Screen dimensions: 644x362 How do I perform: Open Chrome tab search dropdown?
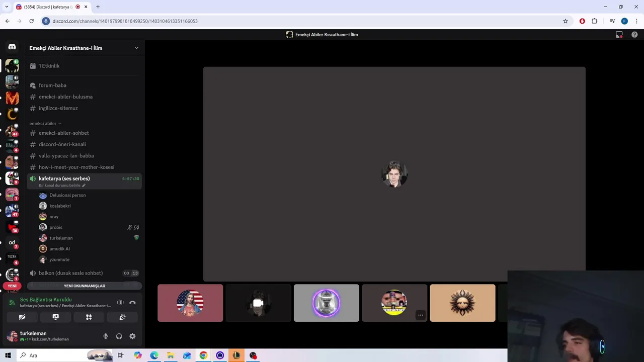click(x=7, y=7)
